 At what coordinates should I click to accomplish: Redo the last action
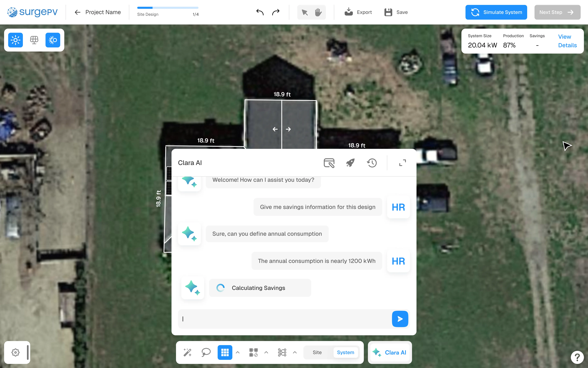276,12
